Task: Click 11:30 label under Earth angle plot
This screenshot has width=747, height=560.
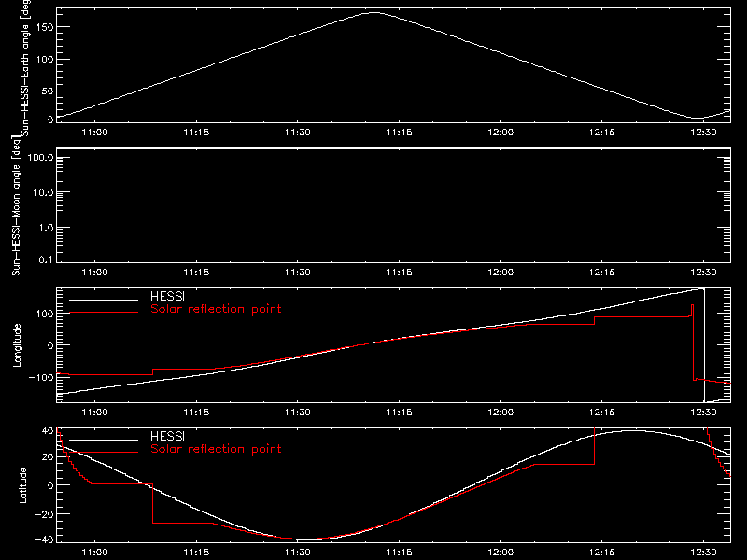Action: click(x=298, y=133)
